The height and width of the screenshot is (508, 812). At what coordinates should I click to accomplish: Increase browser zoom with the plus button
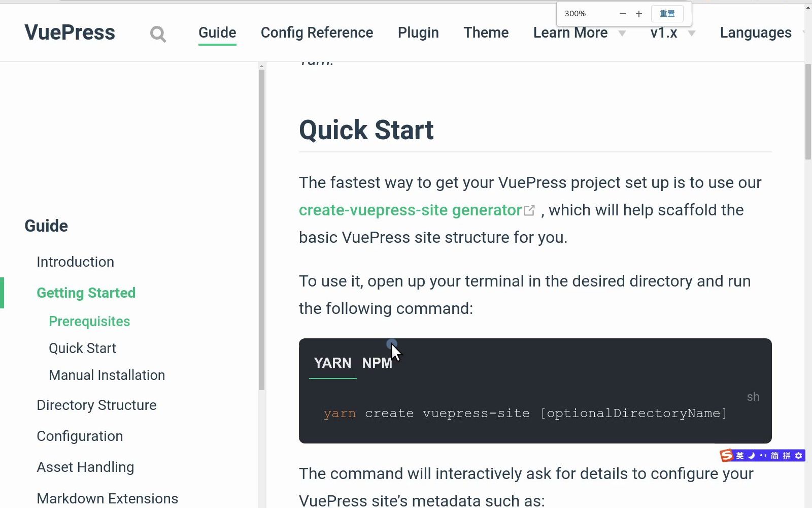tap(639, 14)
